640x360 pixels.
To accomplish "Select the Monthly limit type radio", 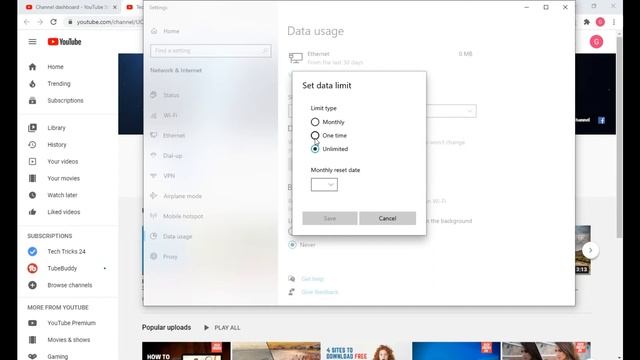I will coord(315,122).
